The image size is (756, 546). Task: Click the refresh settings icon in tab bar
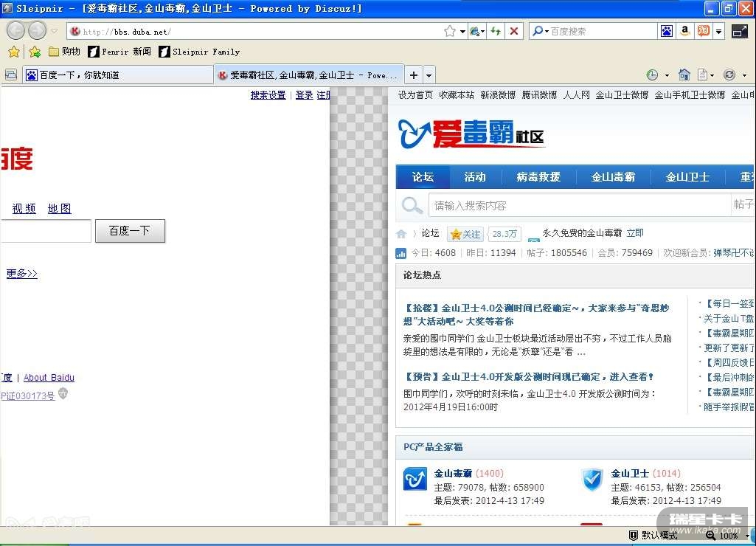tap(729, 75)
